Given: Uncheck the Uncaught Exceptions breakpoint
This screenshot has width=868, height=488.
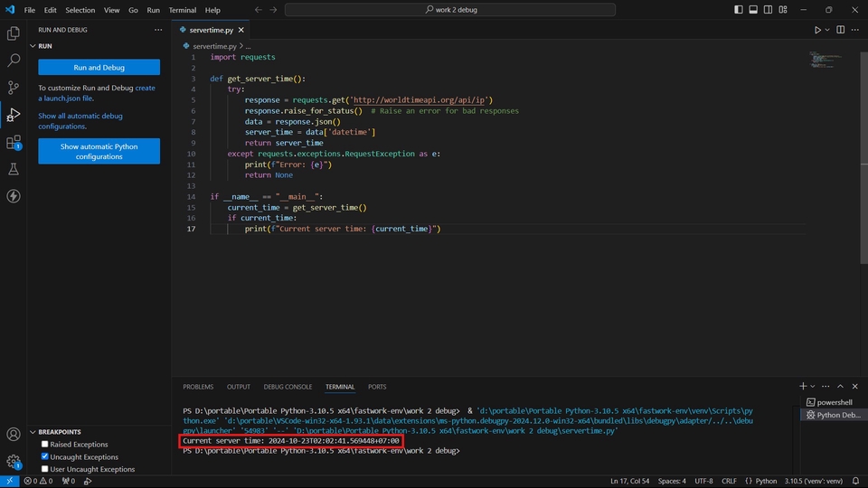Looking at the screenshot, I should (45, 457).
